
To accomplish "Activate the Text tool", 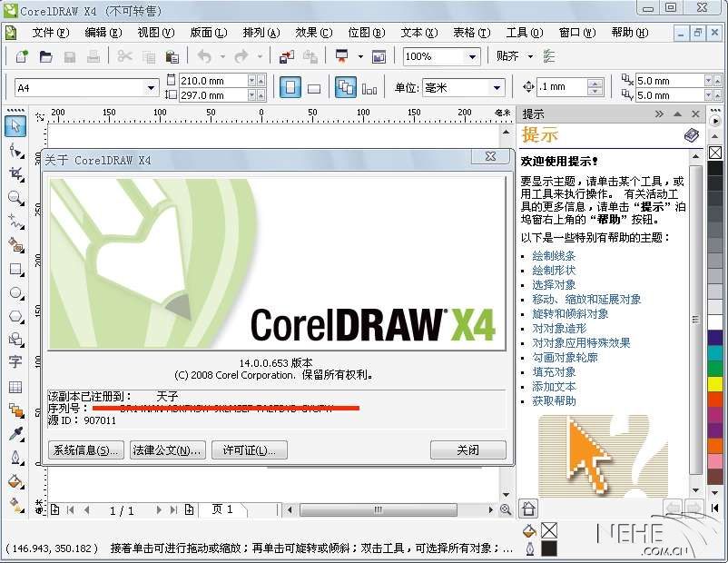I will point(15,363).
